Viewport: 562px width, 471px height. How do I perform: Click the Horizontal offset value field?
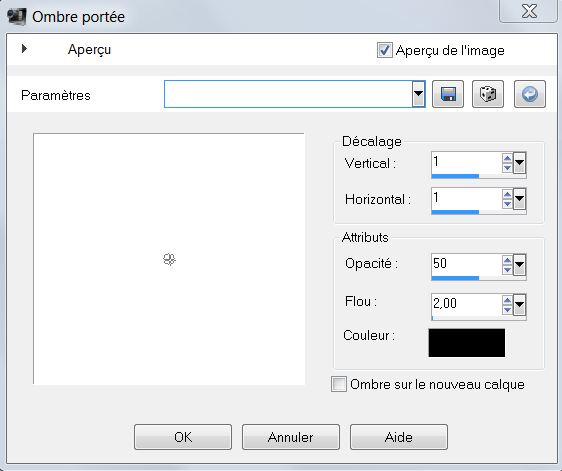point(466,198)
